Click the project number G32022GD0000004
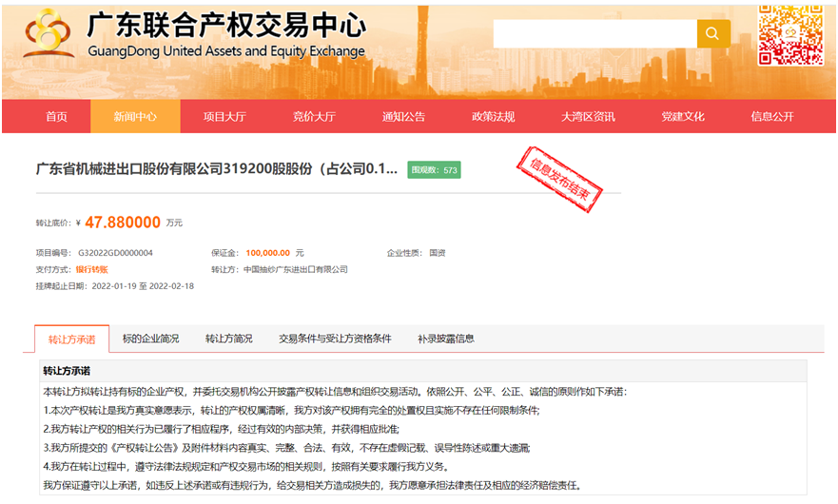838x504 pixels. point(115,253)
